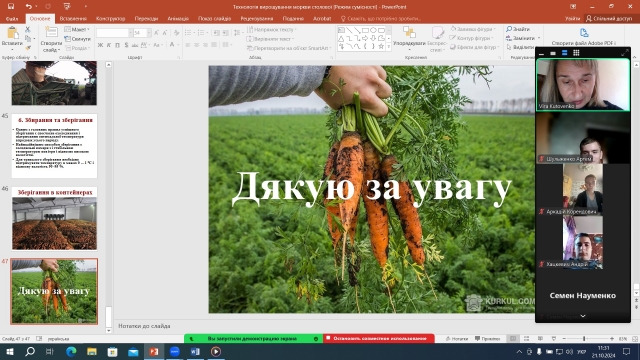
Task: Click the Створити слайд new slide icon
Action: click(51, 33)
